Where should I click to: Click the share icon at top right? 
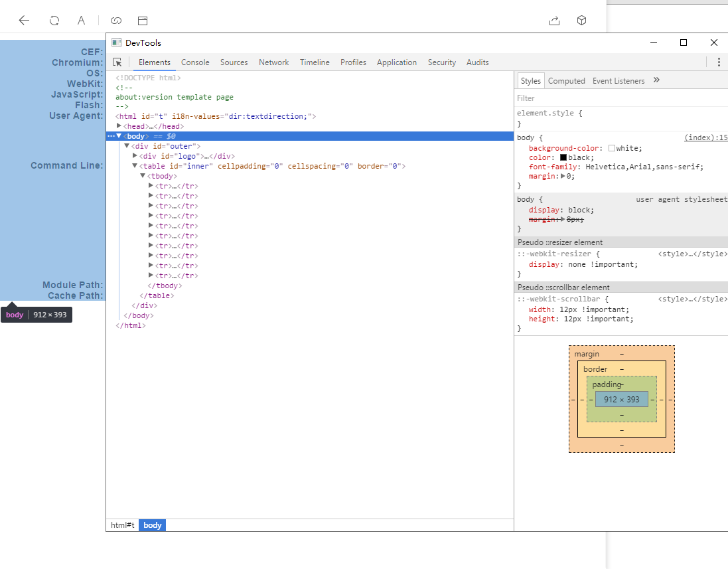click(x=554, y=21)
